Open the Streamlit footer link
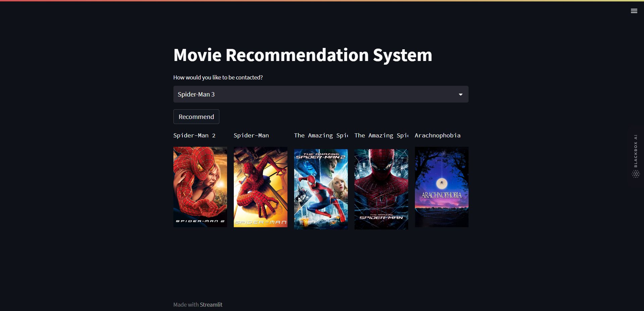 point(211,305)
